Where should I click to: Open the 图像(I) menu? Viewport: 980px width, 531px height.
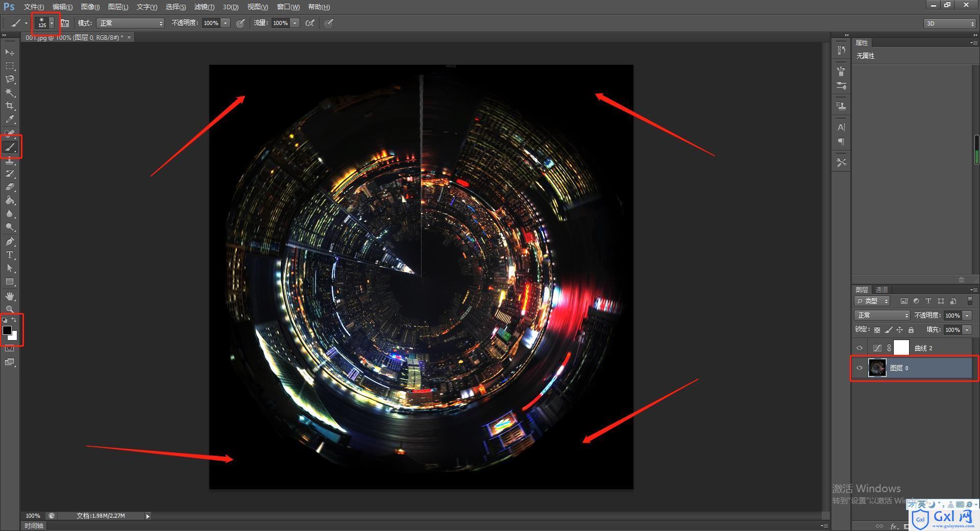point(90,7)
